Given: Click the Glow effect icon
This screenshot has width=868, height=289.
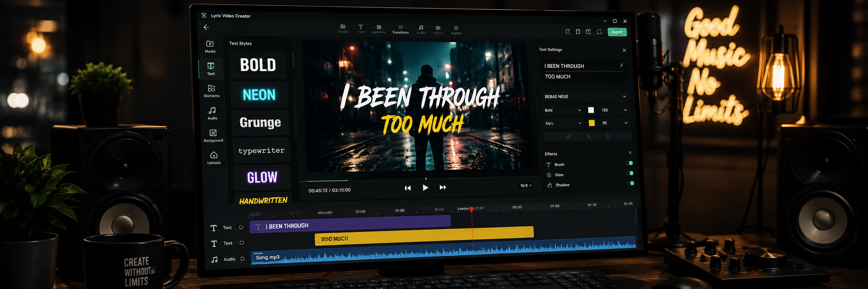Looking at the screenshot, I should point(549,175).
